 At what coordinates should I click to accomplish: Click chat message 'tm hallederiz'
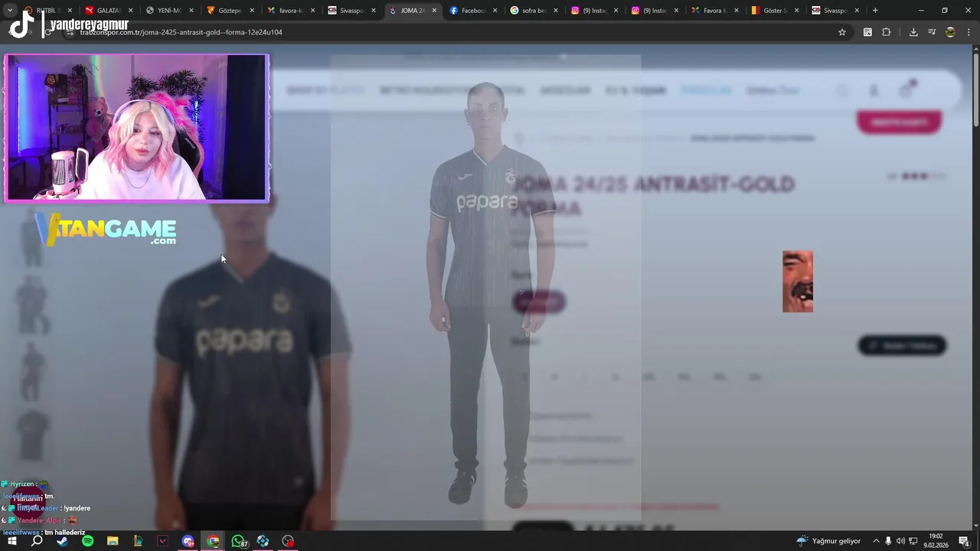(x=64, y=532)
